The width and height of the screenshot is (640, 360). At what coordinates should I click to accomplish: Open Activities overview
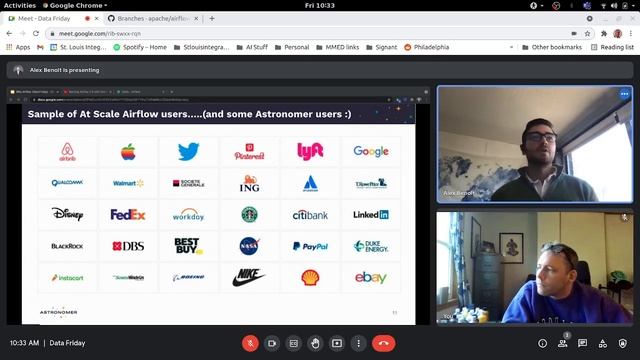coord(20,5)
